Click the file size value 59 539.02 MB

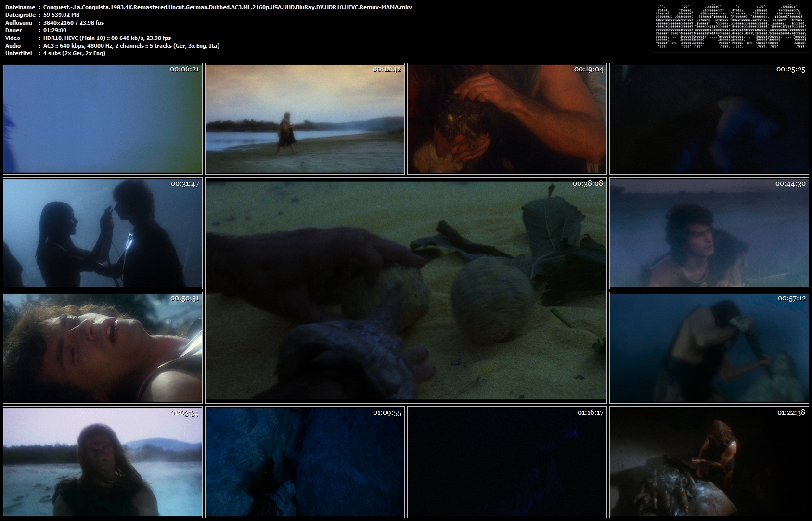(62, 15)
